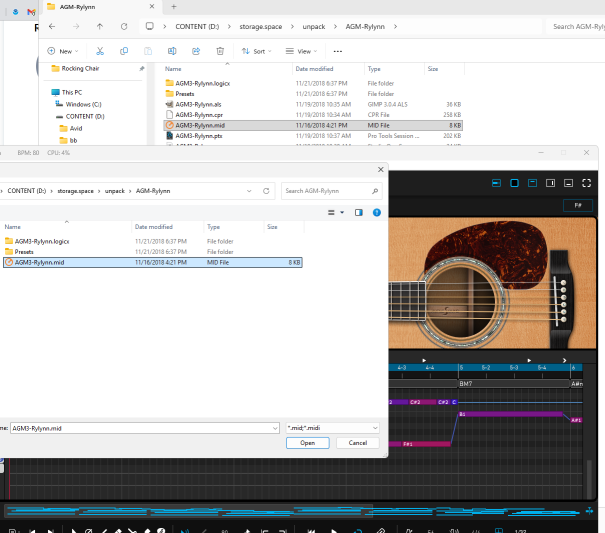Click the Share icon in Explorer toolbar

pyautogui.click(x=196, y=51)
